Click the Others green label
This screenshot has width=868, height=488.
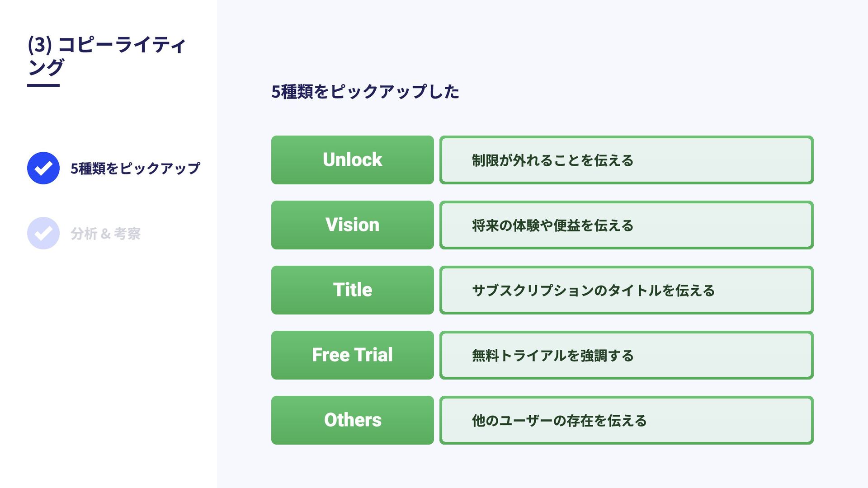click(353, 420)
